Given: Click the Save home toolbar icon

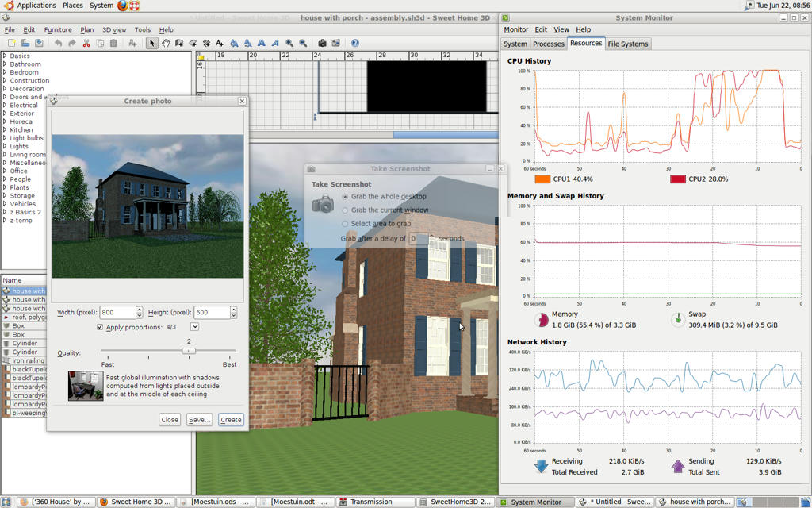Looking at the screenshot, I should pyautogui.click(x=38, y=43).
